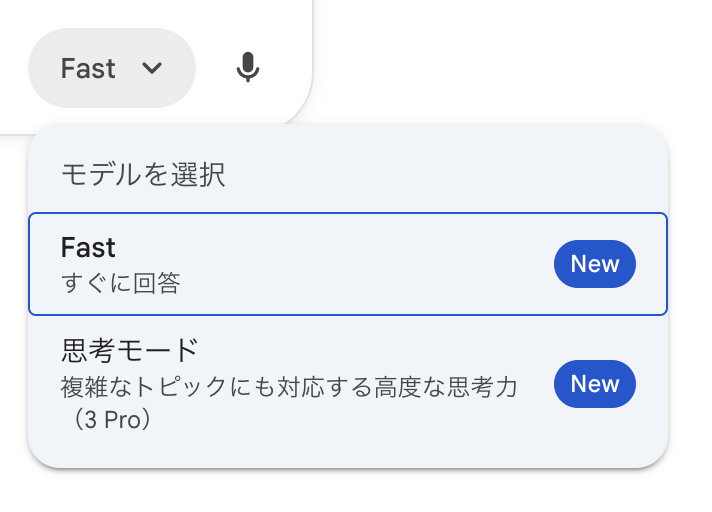Select the Fast model option
This screenshot has width=712, height=512.
(x=300, y=264)
